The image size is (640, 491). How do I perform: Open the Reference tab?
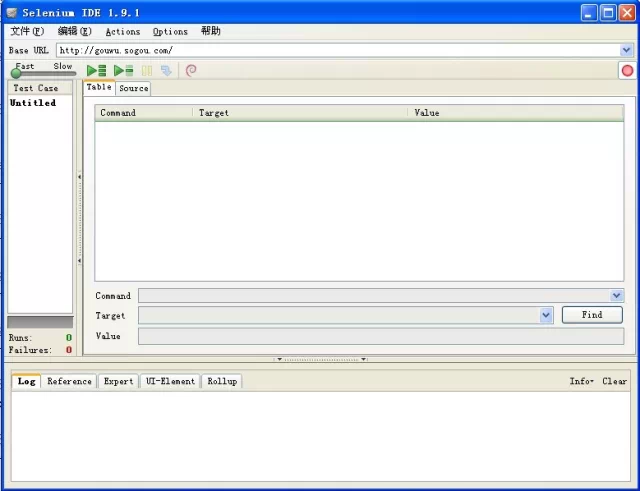[x=69, y=381]
